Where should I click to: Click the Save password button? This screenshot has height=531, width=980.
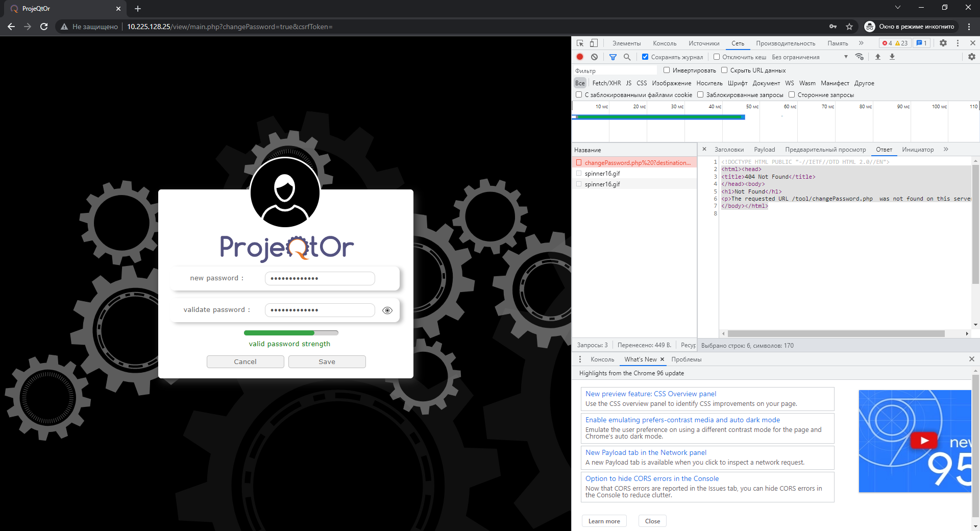pos(327,361)
